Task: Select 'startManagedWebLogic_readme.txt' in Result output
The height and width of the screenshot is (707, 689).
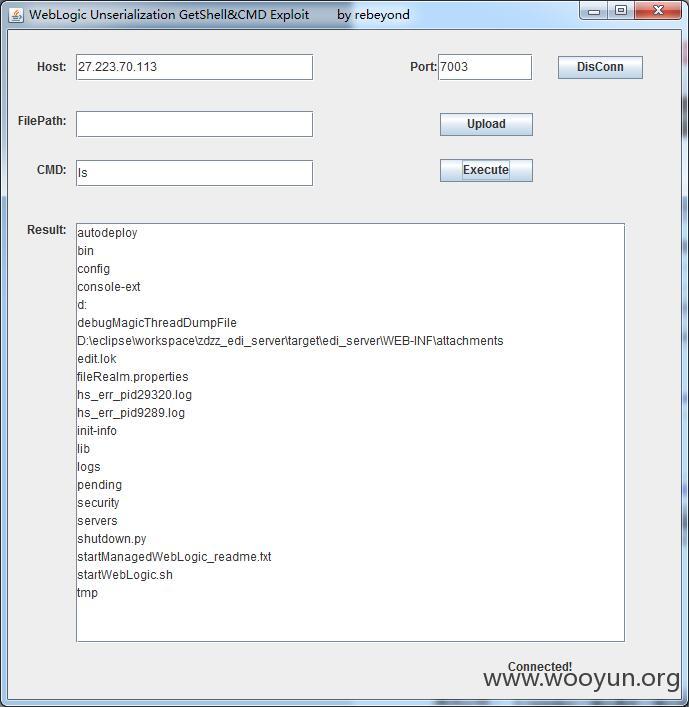Action: [x=174, y=557]
